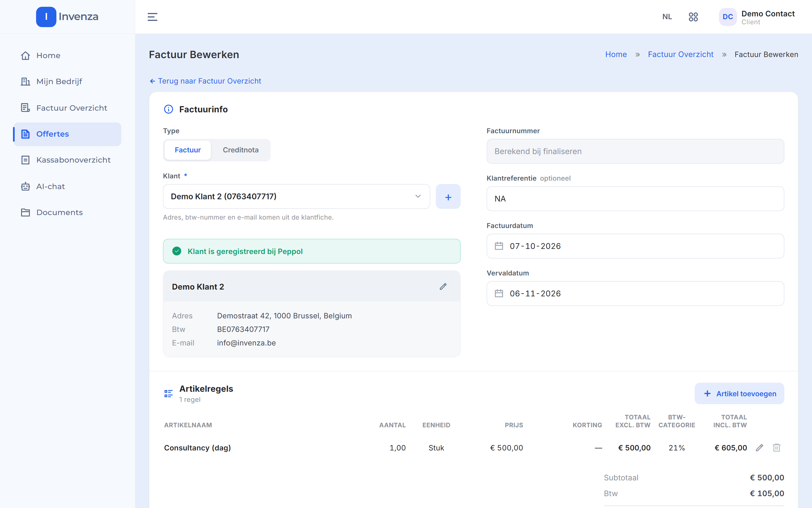Screen dimensions: 812x508
Task: Click Artikel toevoegen button
Action: (x=739, y=393)
